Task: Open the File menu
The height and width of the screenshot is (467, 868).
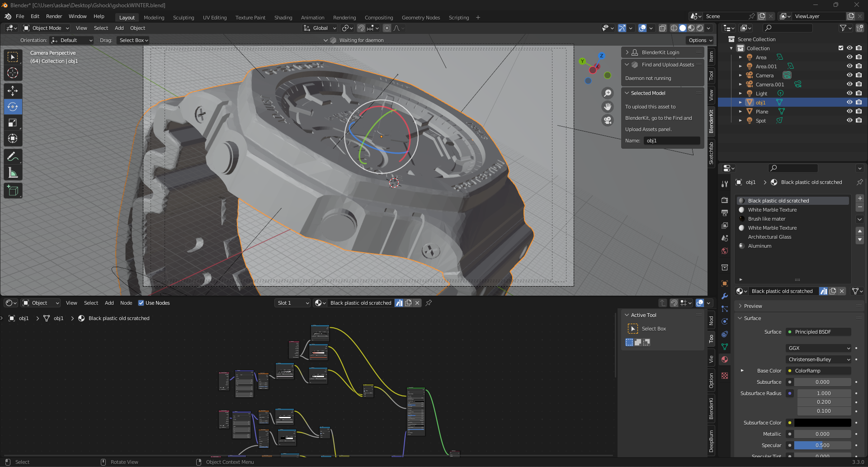Action: click(20, 16)
